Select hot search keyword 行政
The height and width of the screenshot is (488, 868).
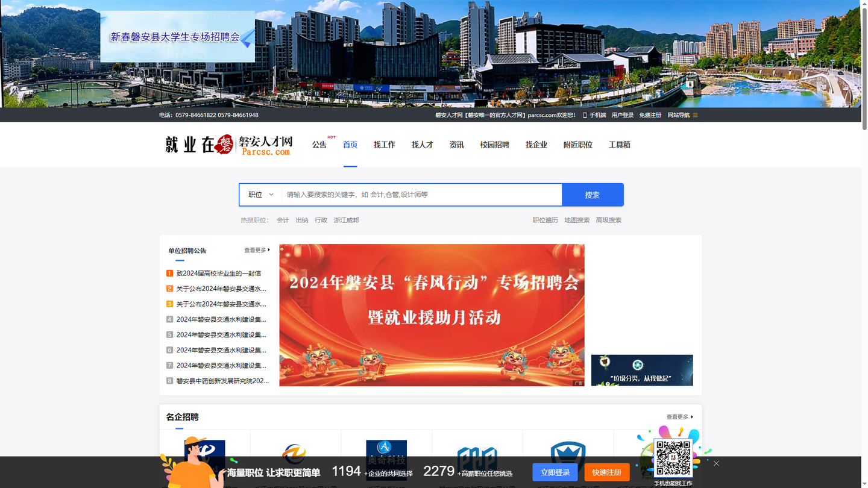point(321,220)
